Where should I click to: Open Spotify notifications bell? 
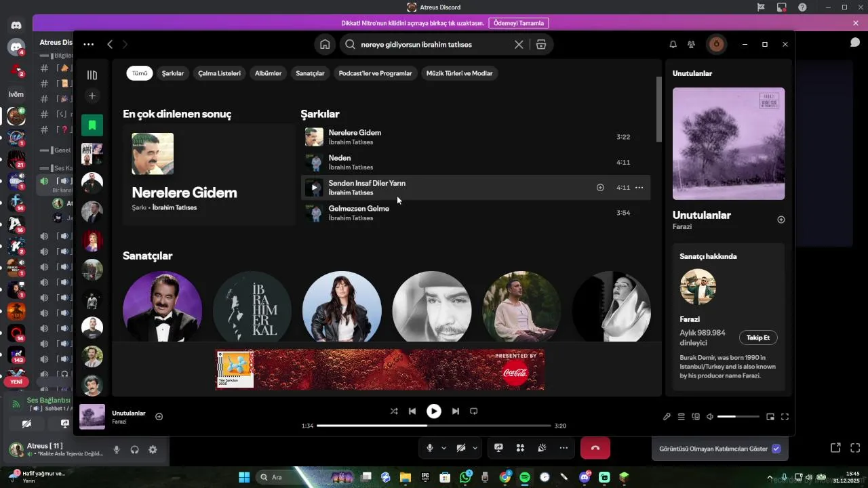click(x=673, y=44)
